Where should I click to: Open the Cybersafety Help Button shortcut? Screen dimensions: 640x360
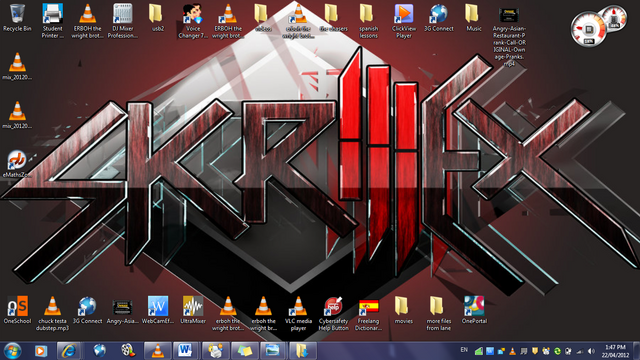tap(333, 313)
